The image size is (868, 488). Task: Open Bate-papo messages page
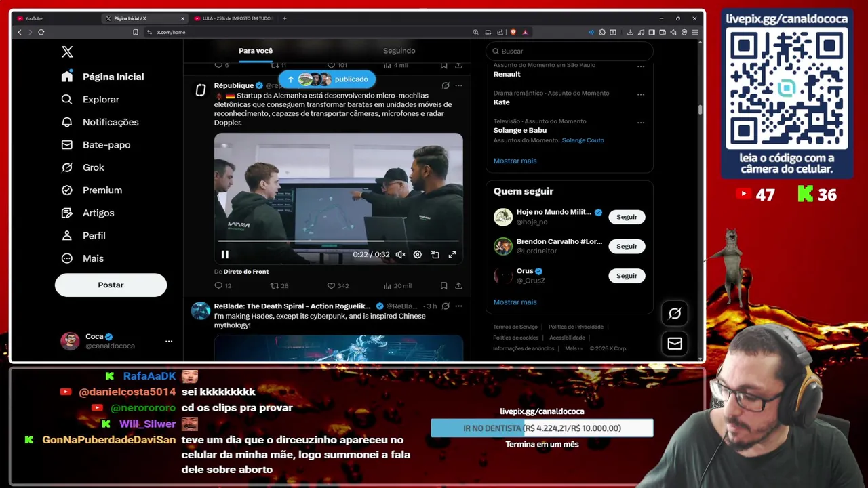click(x=96, y=145)
